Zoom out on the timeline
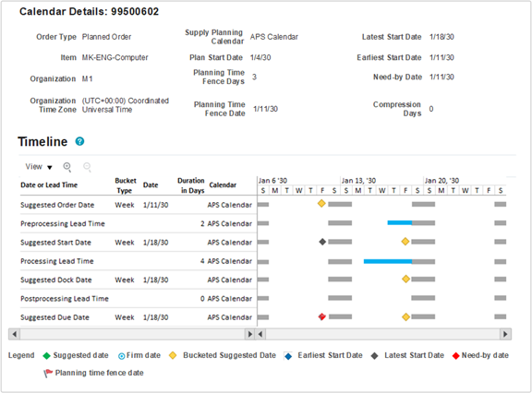Viewport: 532px width, 393px height. [87, 167]
